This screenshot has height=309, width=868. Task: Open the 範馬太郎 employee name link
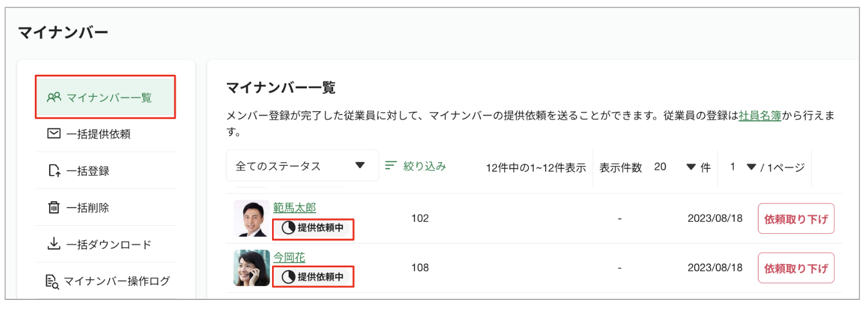[x=294, y=208]
